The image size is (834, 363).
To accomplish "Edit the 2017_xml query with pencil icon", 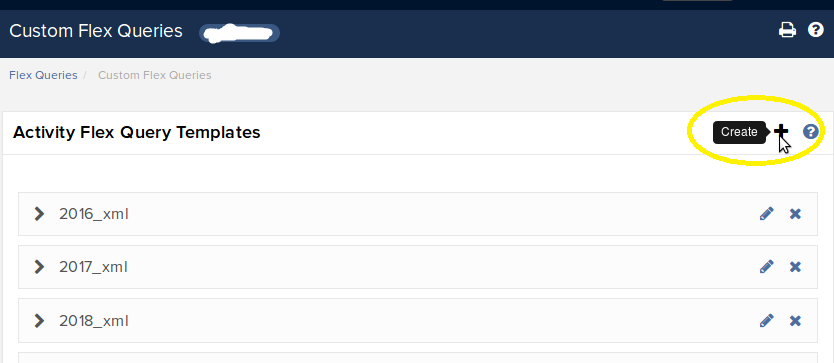I will click(x=766, y=267).
